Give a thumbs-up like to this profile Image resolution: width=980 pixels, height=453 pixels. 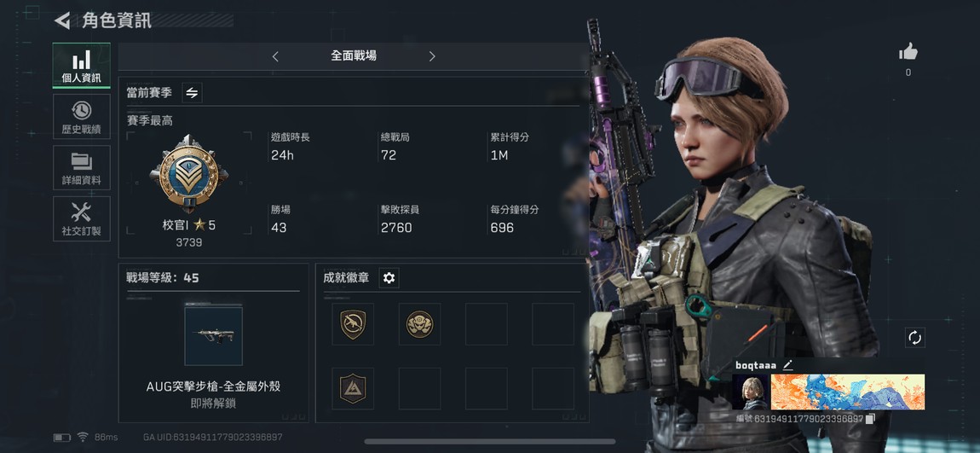click(908, 53)
